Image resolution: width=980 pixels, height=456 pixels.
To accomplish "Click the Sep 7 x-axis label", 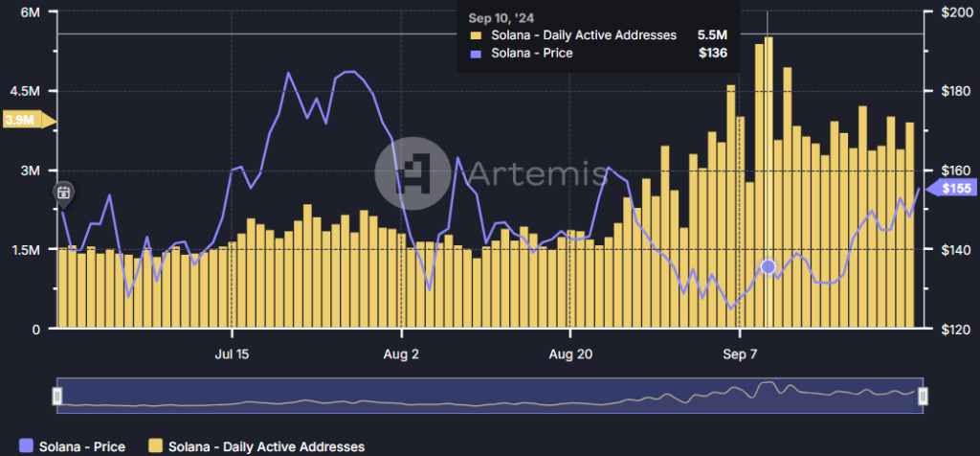I will coord(740,354).
